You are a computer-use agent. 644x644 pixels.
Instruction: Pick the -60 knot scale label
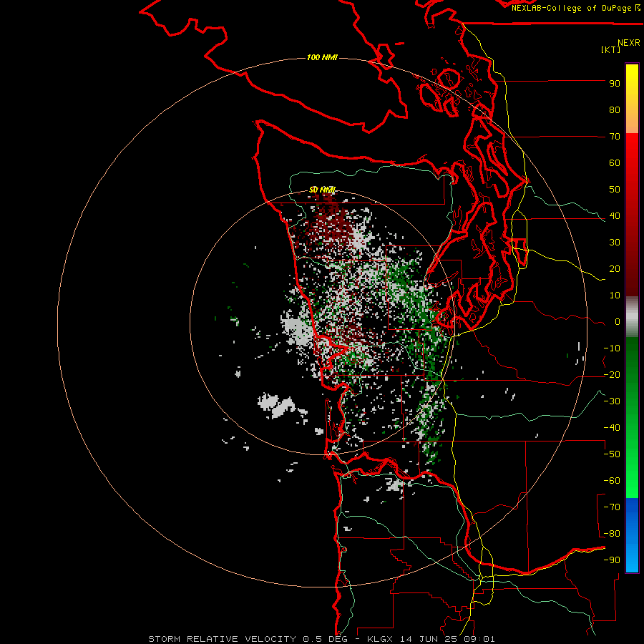(612, 481)
